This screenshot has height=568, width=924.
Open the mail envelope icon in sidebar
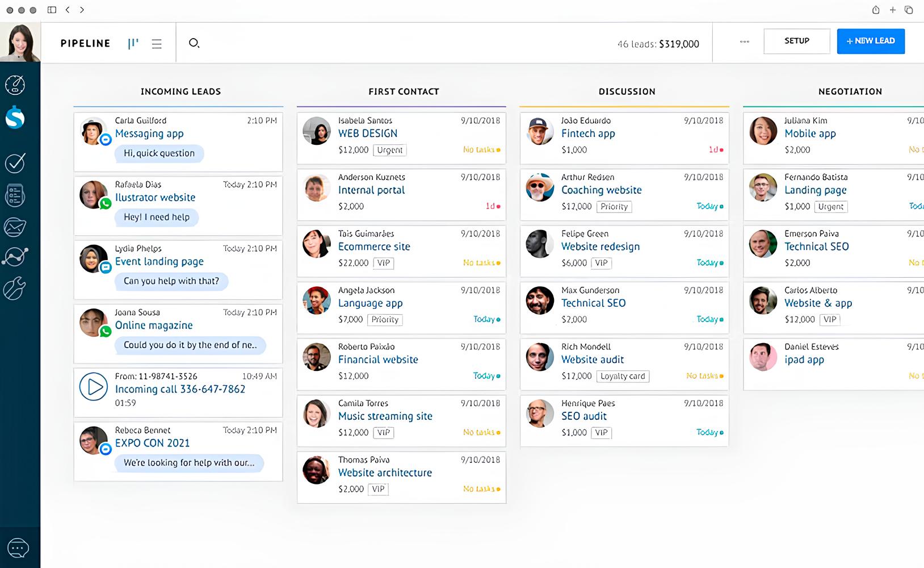(15, 227)
